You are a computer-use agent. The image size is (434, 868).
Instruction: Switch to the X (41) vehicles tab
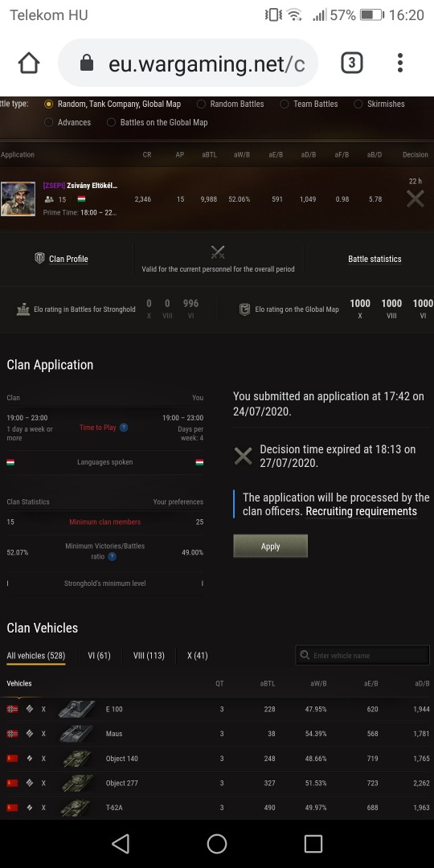tap(198, 656)
